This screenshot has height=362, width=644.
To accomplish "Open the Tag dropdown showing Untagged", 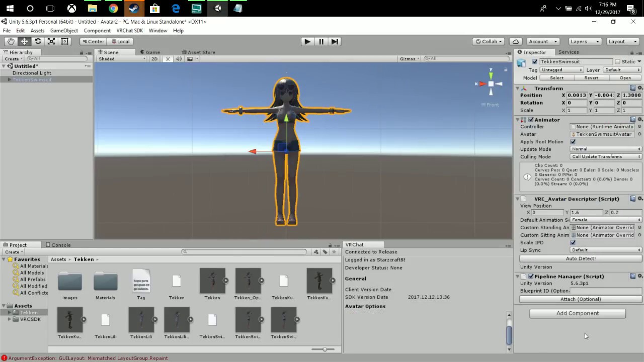I will click(561, 70).
